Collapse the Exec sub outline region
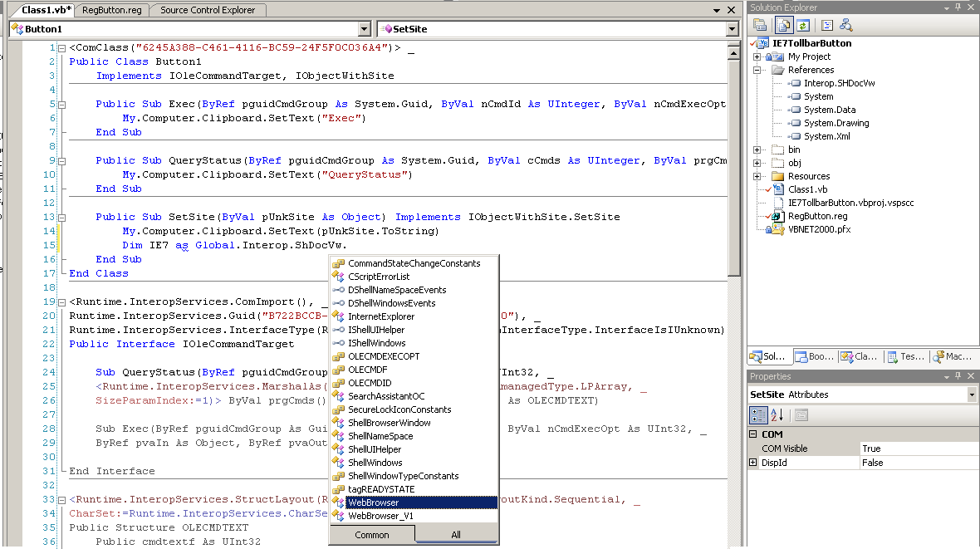Viewport: 980px width, 549px height. [62, 105]
